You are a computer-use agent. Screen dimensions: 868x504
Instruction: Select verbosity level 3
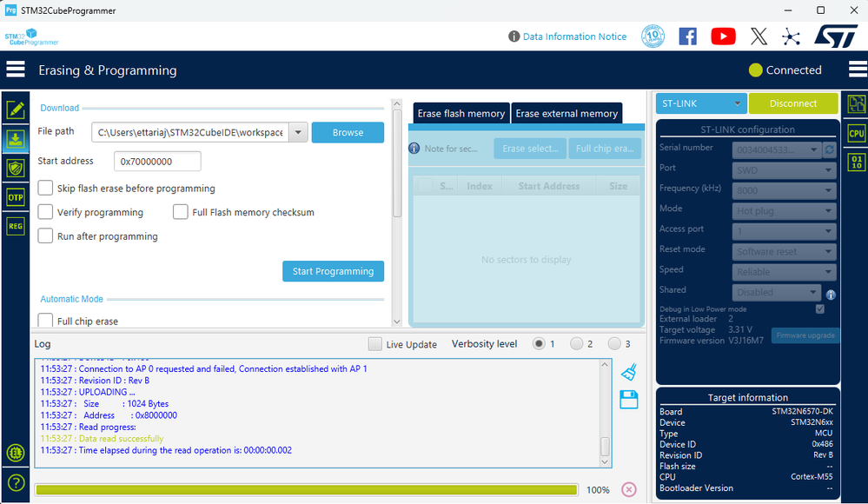click(614, 344)
